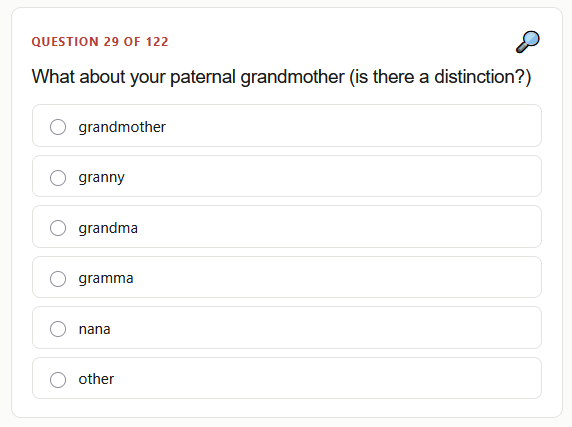The height and width of the screenshot is (427, 572).
Task: Click the 'Question 29 of 122' counter heading
Action: click(100, 42)
